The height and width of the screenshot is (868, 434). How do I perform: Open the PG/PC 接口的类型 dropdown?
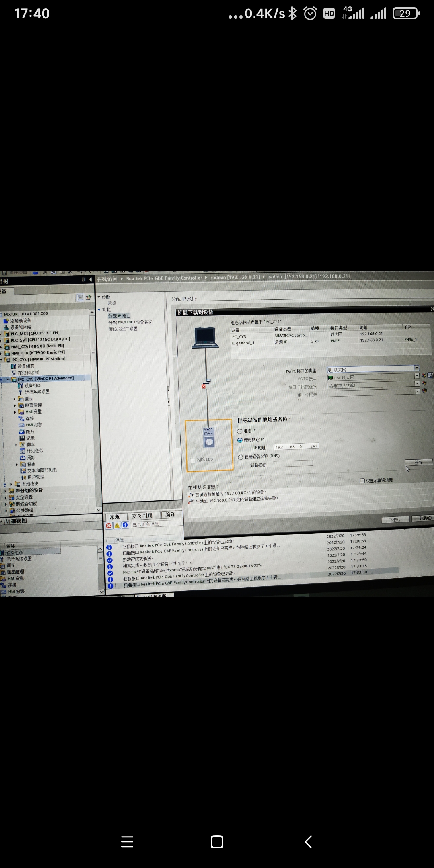tap(416, 368)
